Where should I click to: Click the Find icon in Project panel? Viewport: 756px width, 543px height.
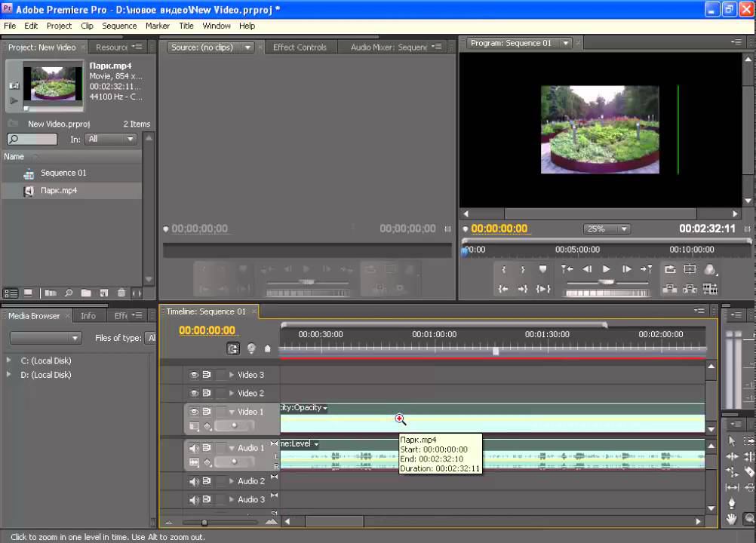(69, 293)
